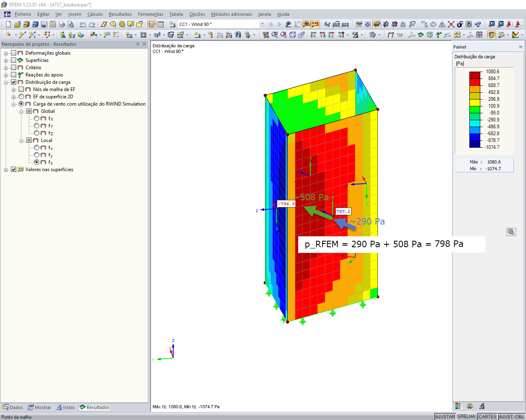Click the mirror tool icon

pyautogui.click(x=442, y=24)
